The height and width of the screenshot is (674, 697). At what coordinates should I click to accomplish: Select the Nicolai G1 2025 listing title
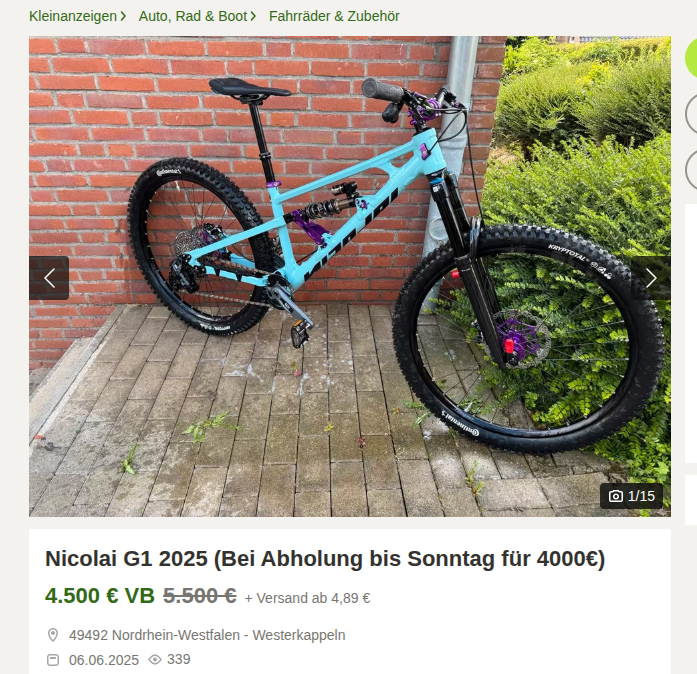tap(325, 558)
